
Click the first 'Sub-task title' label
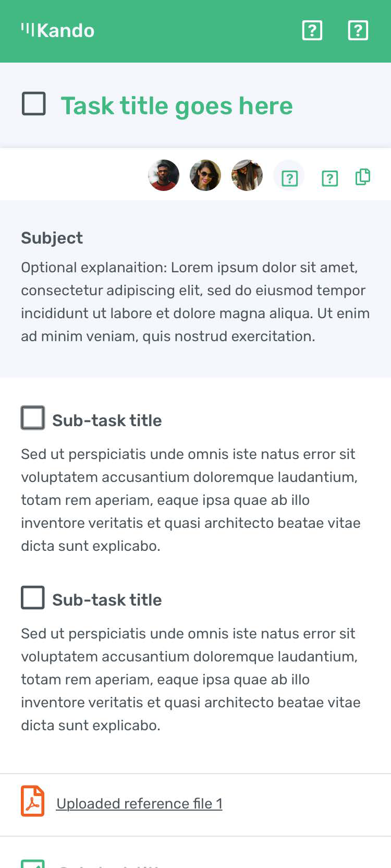pyautogui.click(x=107, y=420)
